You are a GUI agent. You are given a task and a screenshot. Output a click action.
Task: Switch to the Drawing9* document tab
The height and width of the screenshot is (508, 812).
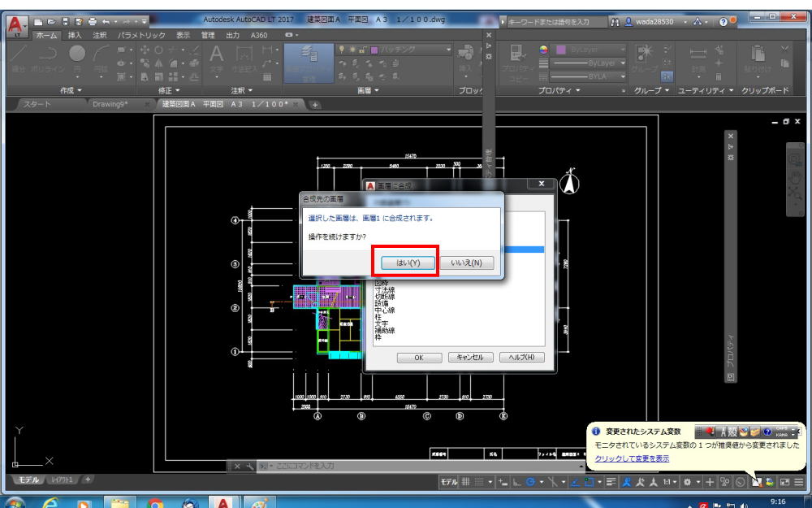click(110, 104)
